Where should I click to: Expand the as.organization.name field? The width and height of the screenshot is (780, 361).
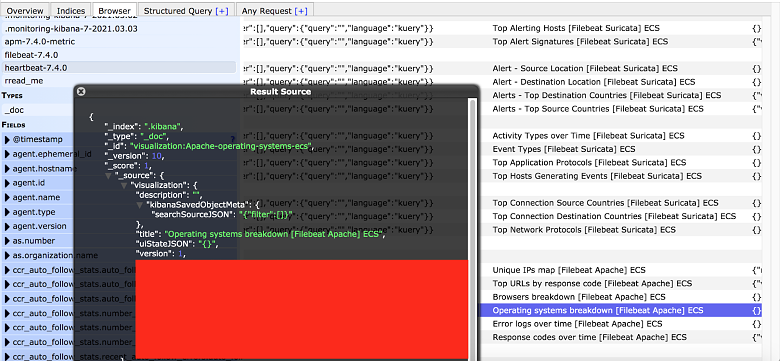(7, 255)
